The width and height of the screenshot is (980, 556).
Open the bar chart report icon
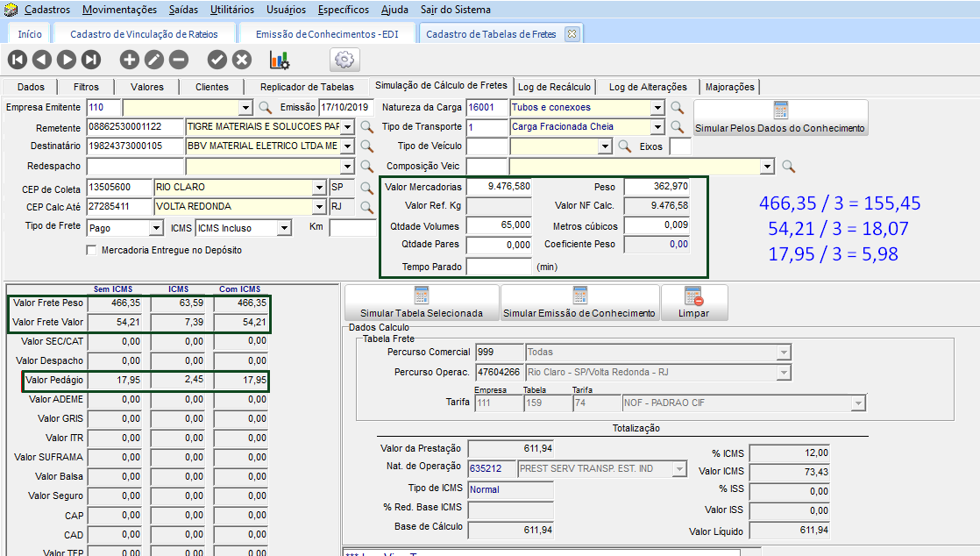[x=280, y=60]
